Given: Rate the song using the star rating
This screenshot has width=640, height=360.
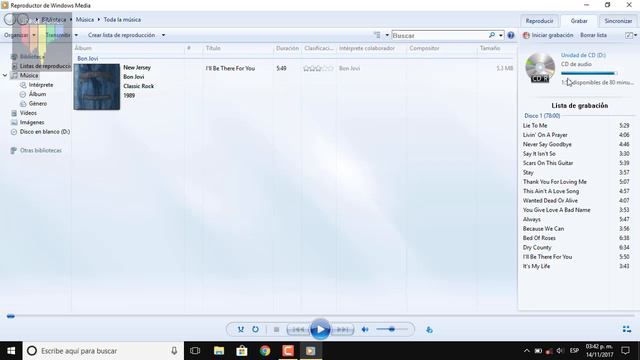Looking at the screenshot, I should (x=318, y=69).
